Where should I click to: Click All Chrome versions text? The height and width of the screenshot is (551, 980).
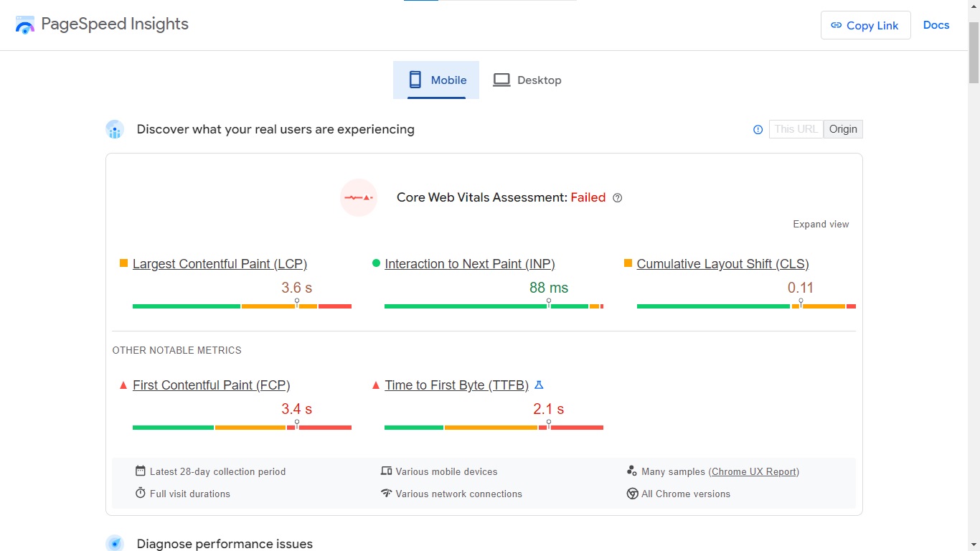[686, 494]
